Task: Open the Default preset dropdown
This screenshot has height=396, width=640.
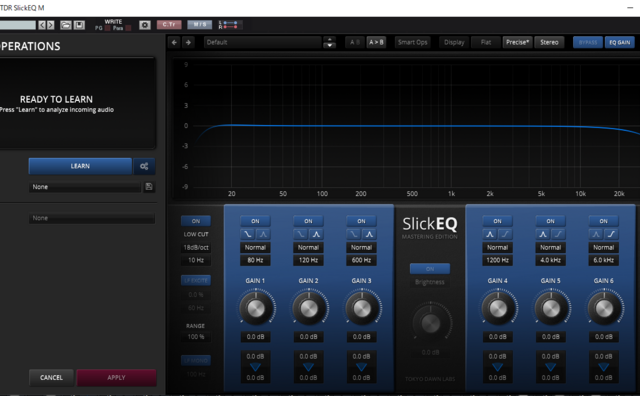Action: click(262, 42)
